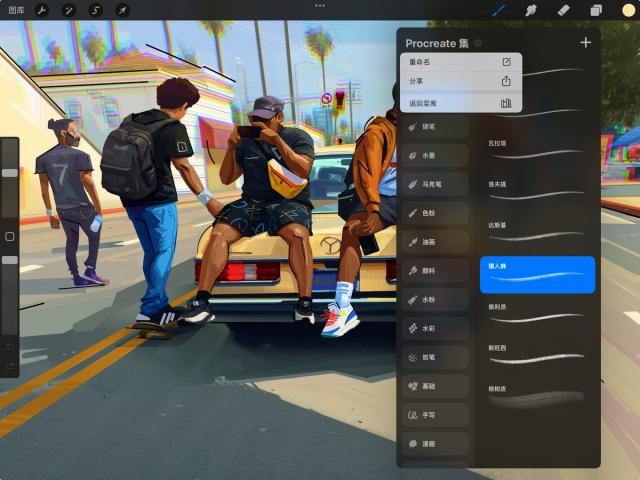
Task: Open the active color circle
Action: tap(628, 10)
